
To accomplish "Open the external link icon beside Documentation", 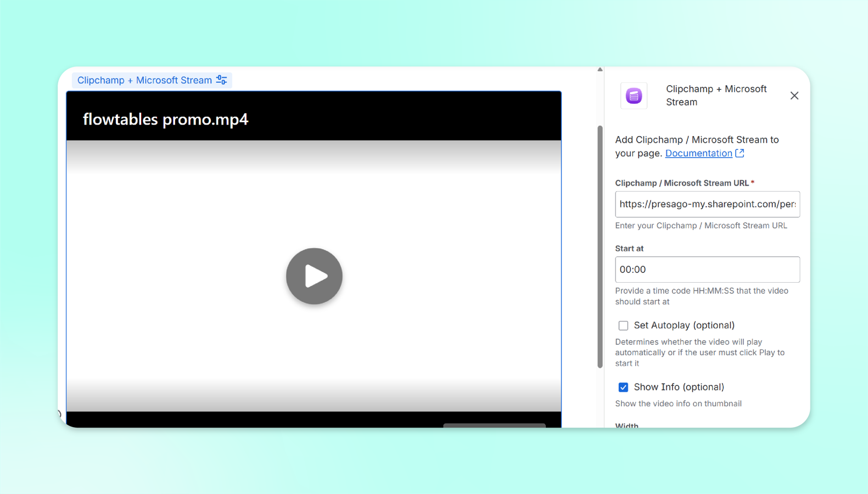I will [x=740, y=153].
